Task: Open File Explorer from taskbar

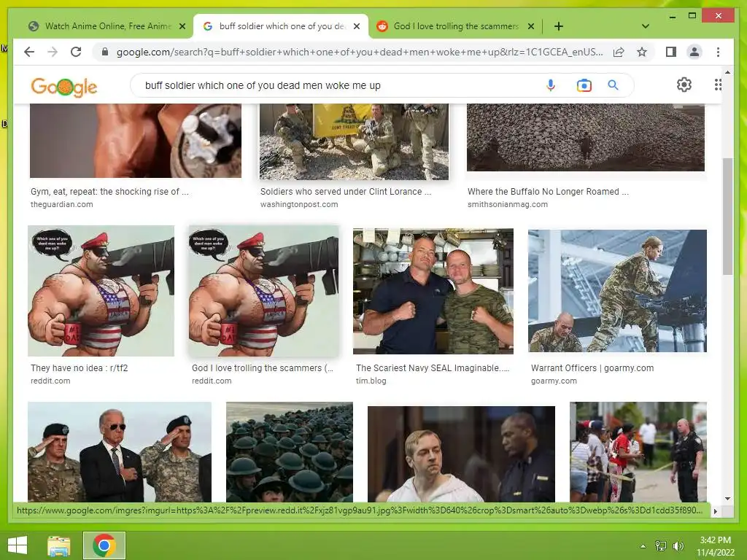Action: [x=59, y=545]
